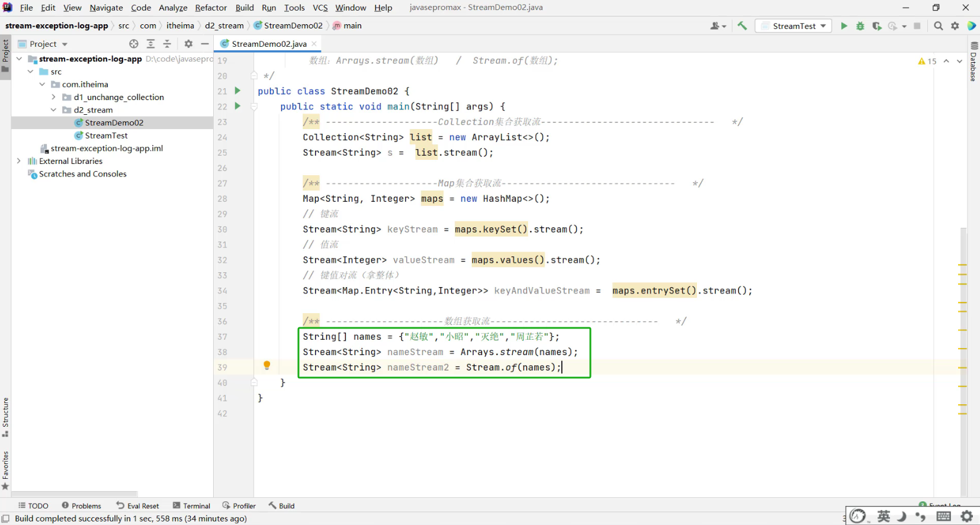This screenshot has height=525, width=980.
Task: Open the TODO tool window
Action: click(x=33, y=506)
